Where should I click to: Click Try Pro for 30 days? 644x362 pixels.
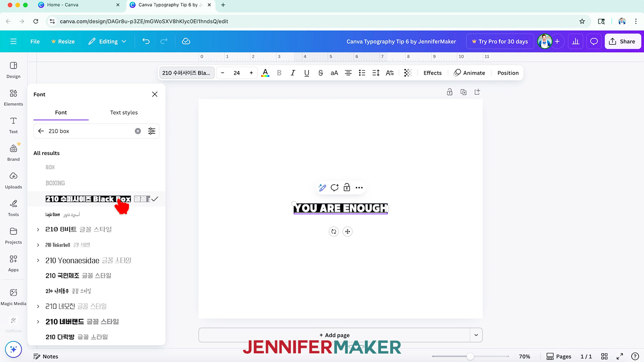(x=499, y=42)
